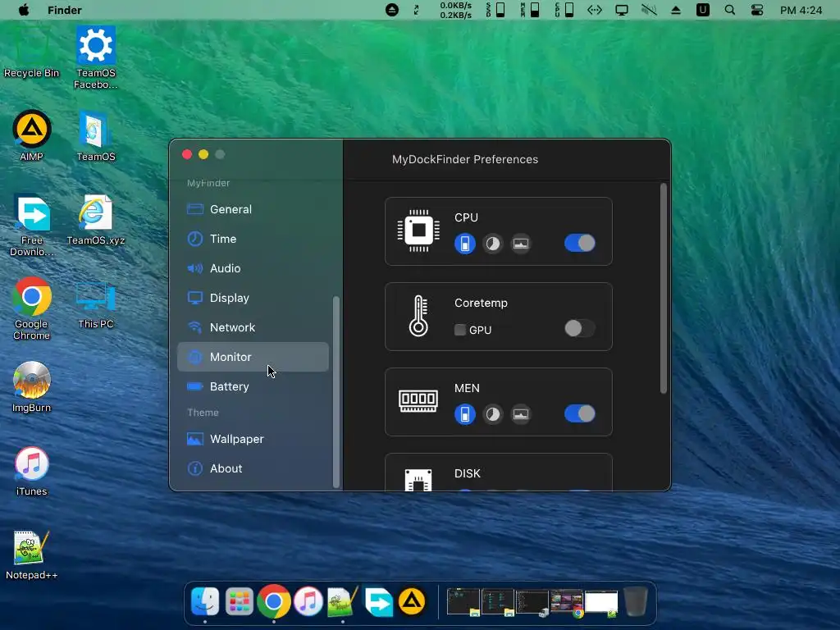Launch AIMP from the dock

(x=412, y=601)
